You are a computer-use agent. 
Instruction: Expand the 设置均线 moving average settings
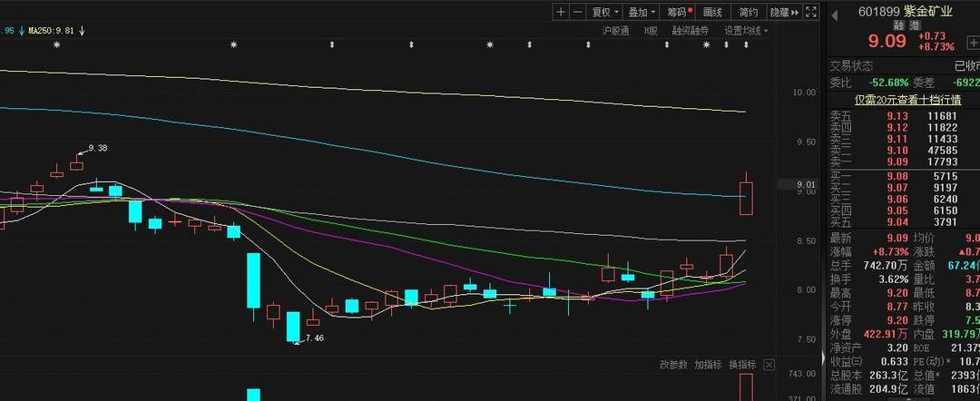[746, 30]
